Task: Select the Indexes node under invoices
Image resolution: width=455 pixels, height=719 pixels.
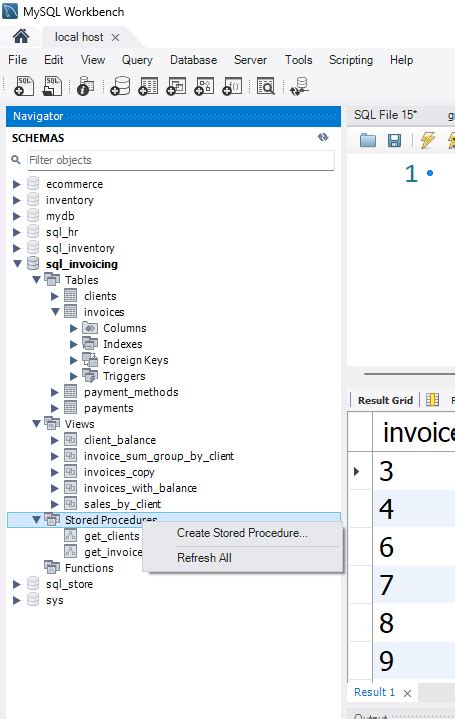Action: click(x=122, y=344)
